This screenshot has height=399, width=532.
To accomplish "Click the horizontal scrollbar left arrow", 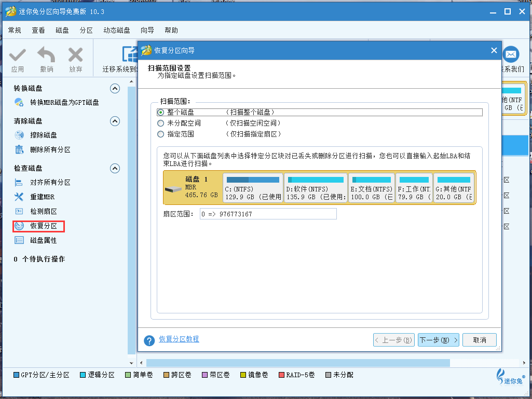I will (x=142, y=363).
